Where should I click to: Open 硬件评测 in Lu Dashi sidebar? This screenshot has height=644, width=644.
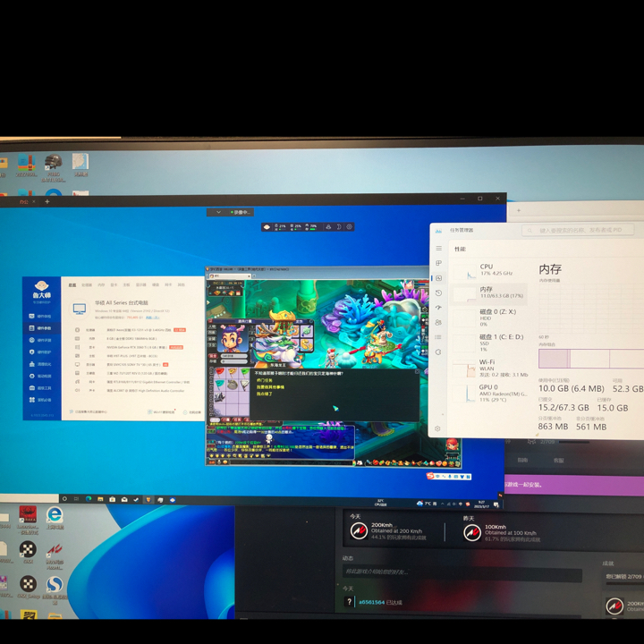(x=40, y=340)
